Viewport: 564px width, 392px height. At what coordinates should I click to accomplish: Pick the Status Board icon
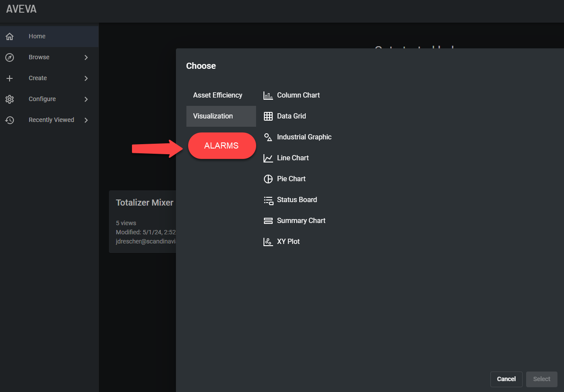(x=268, y=200)
